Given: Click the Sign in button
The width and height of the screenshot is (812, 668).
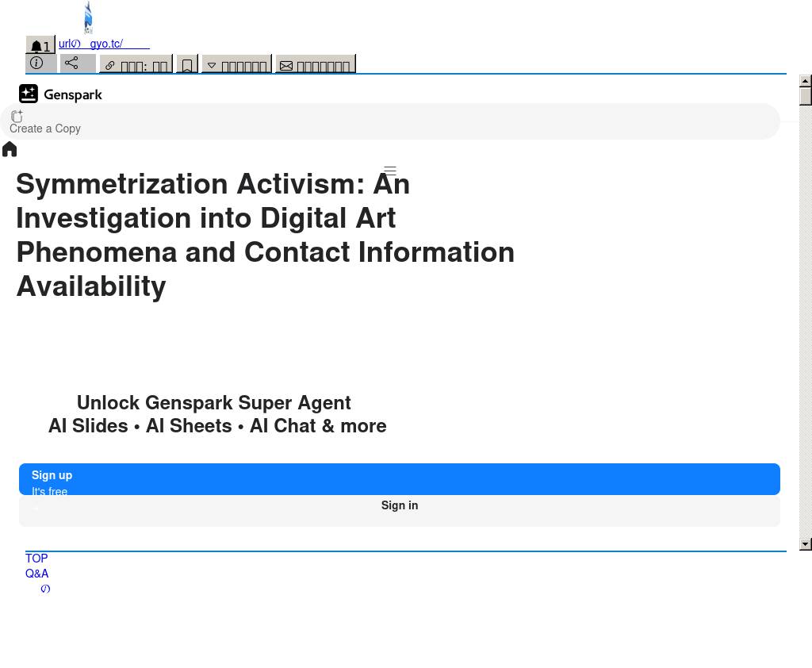Looking at the screenshot, I should point(399,506).
